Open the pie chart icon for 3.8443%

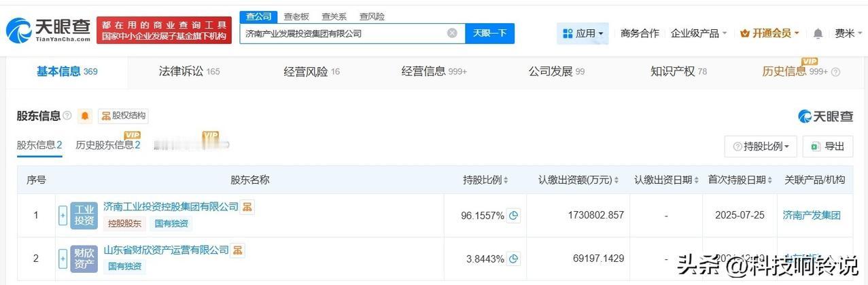[x=515, y=259]
